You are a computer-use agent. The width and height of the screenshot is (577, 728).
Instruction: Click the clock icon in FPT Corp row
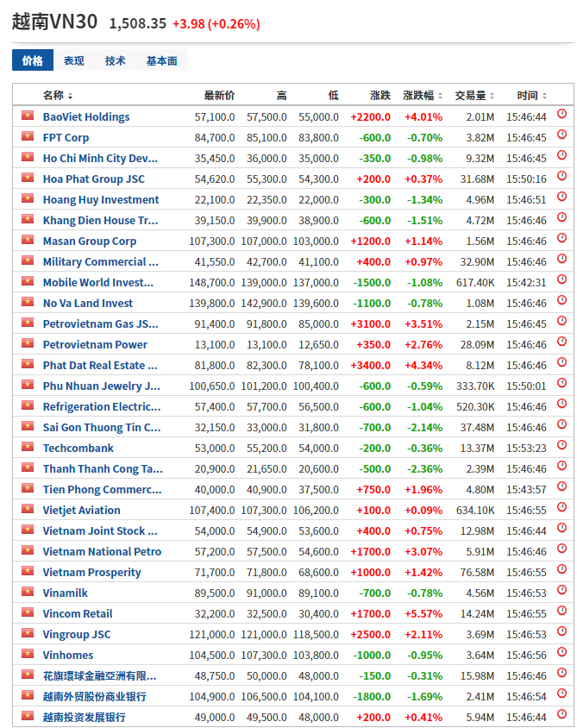click(561, 135)
